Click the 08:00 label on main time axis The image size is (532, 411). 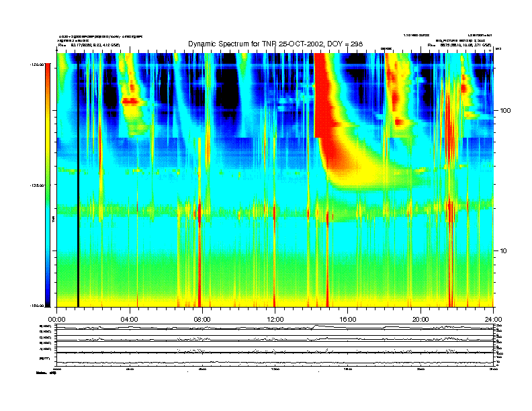pos(202,320)
